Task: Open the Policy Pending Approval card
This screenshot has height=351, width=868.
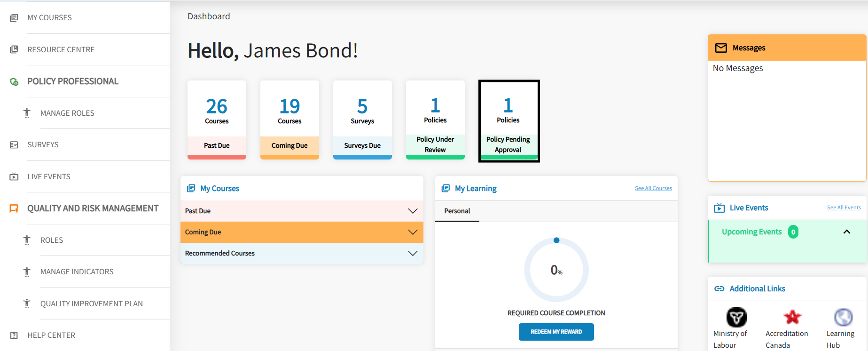Action: tap(509, 121)
